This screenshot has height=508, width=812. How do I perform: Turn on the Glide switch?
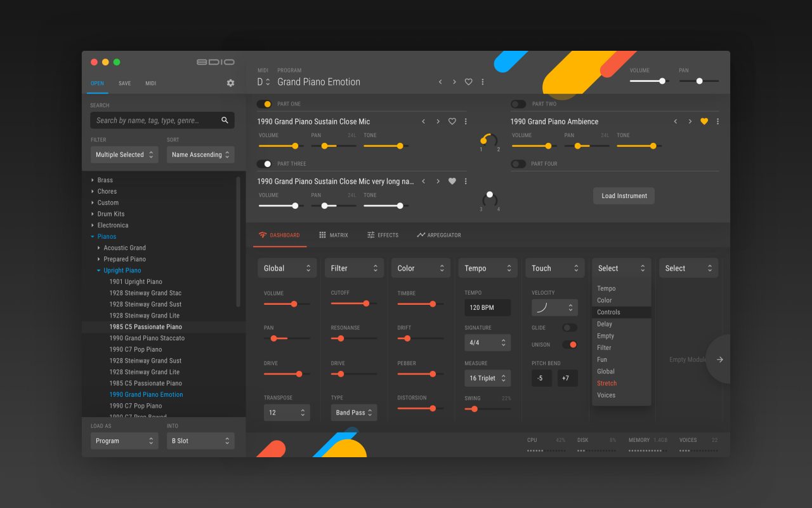coord(570,328)
